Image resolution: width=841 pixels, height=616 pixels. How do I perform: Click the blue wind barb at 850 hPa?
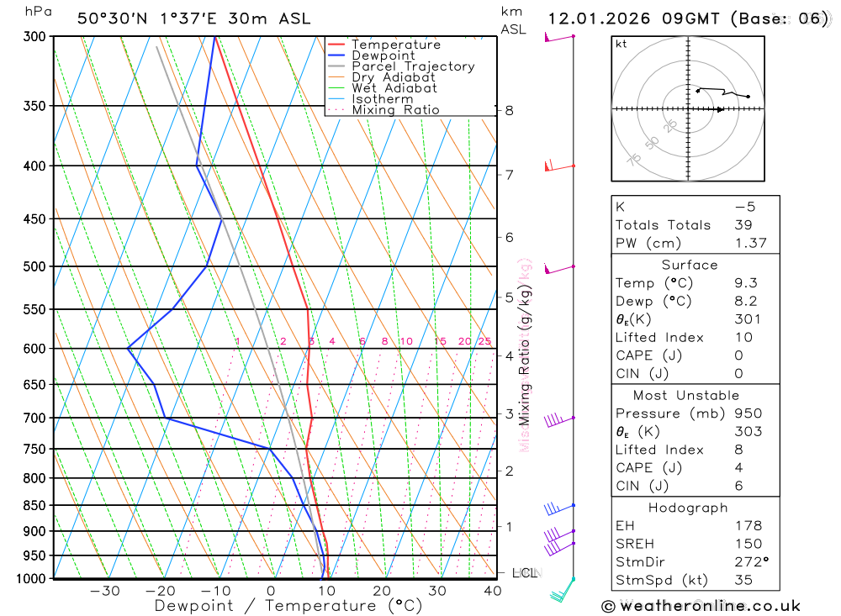(559, 508)
